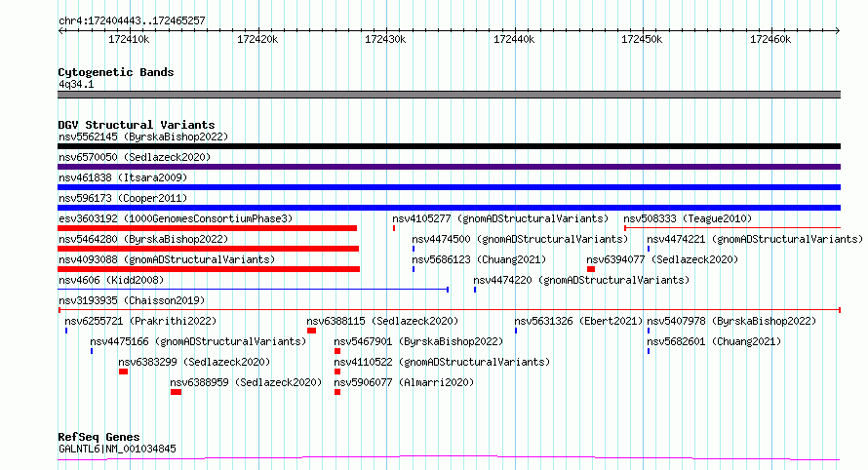This screenshot has height=470, width=868.
Task: Click the RefSeq Genes track heading
Action: [99, 438]
